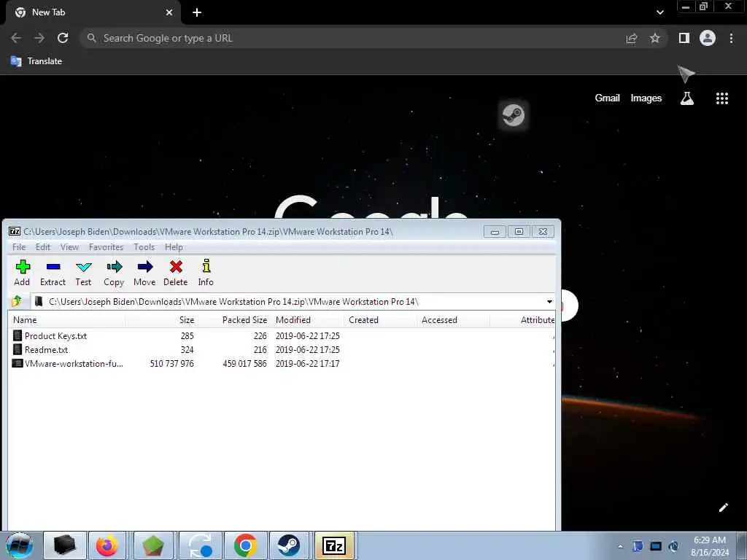Switch to 7-Zip taskbar button
The width and height of the screenshot is (747, 560).
[x=334, y=545]
